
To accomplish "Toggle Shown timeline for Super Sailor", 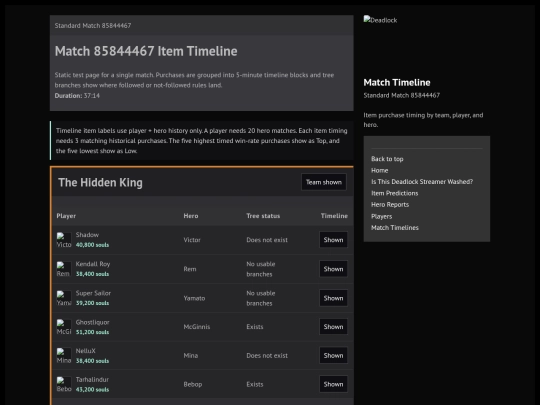I will (333, 298).
